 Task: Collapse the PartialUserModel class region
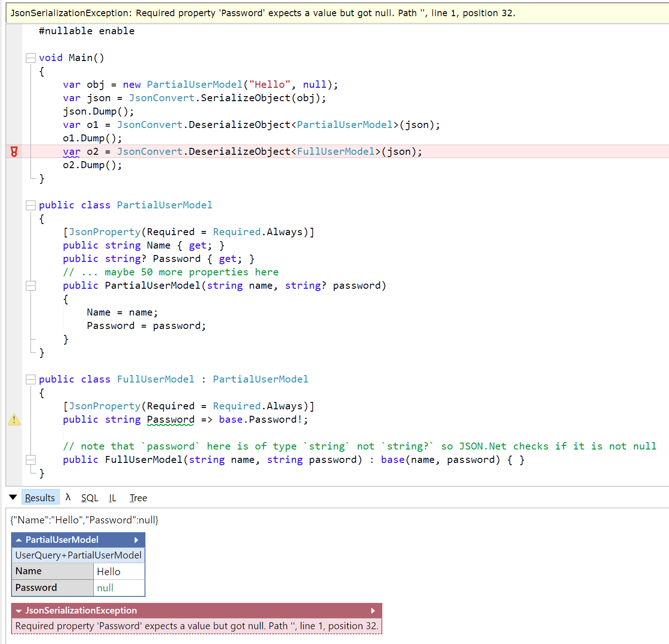point(30,205)
